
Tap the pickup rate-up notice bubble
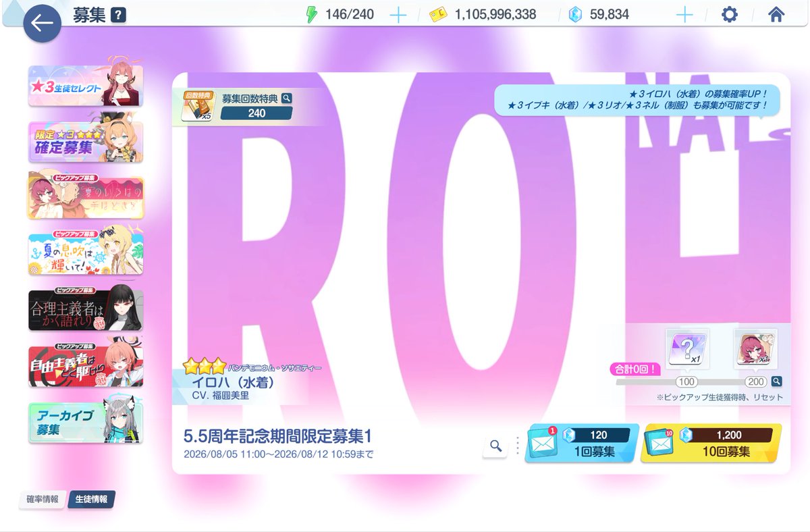[x=637, y=100]
